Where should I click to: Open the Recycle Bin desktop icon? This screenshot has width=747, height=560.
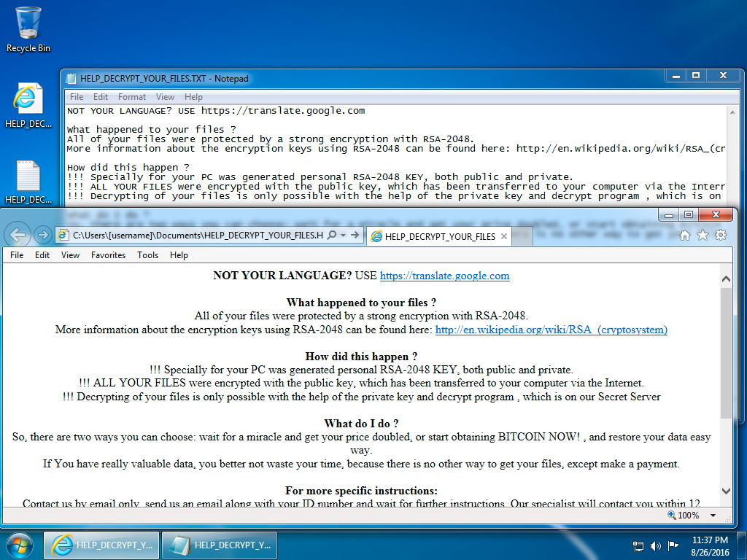(x=28, y=29)
